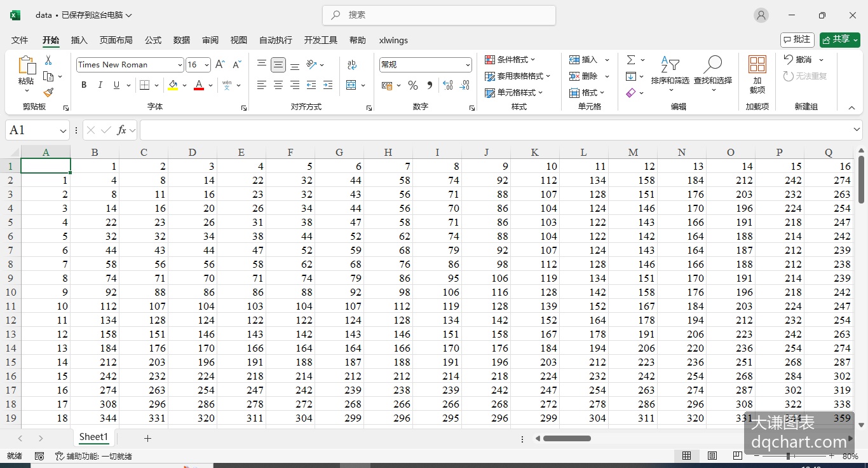This screenshot has width=868, height=468.
Task: Click the Phonetic guide (wén) icon
Action: (x=227, y=85)
